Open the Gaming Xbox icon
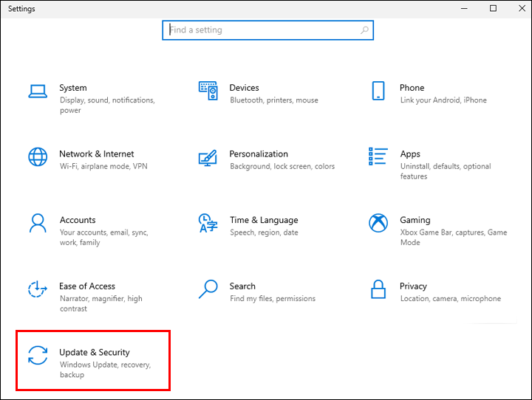This screenshot has height=400, width=532. (378, 223)
